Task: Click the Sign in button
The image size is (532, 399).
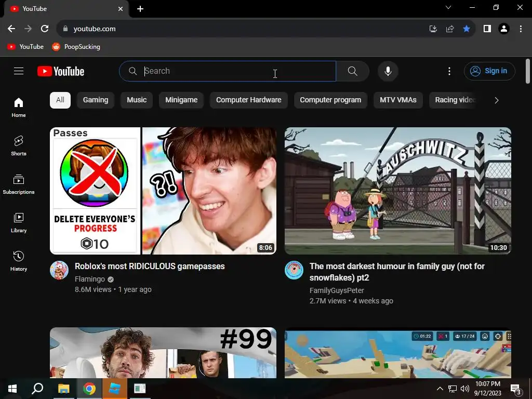Action: pos(489,71)
